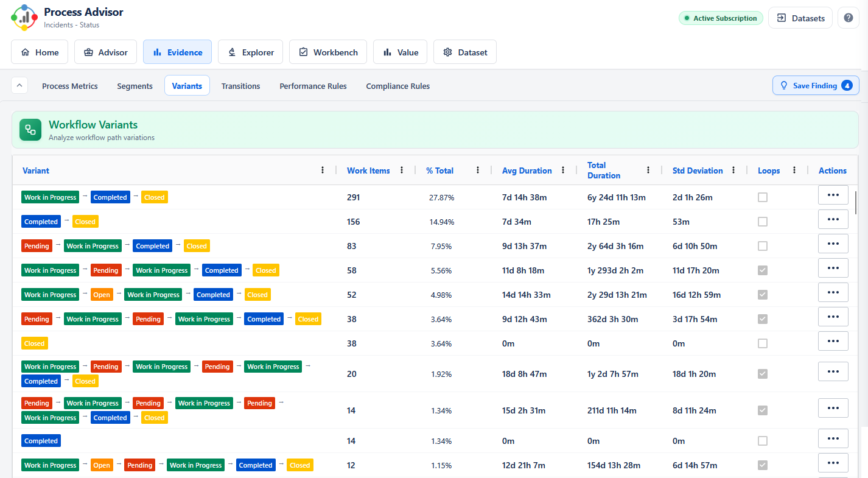Click the Save Finding button
Viewport: 868px width, 478px height.
coord(816,86)
